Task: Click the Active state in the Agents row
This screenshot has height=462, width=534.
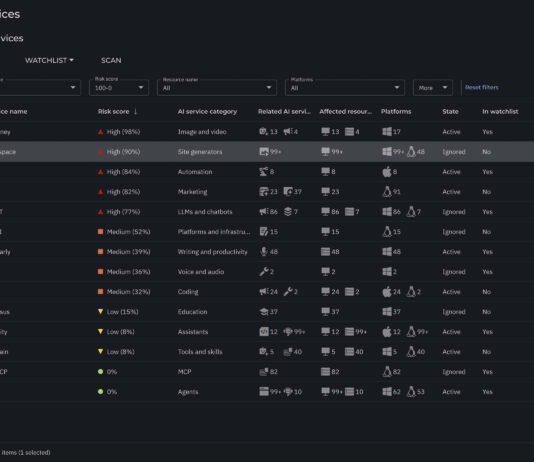Action: tap(451, 392)
